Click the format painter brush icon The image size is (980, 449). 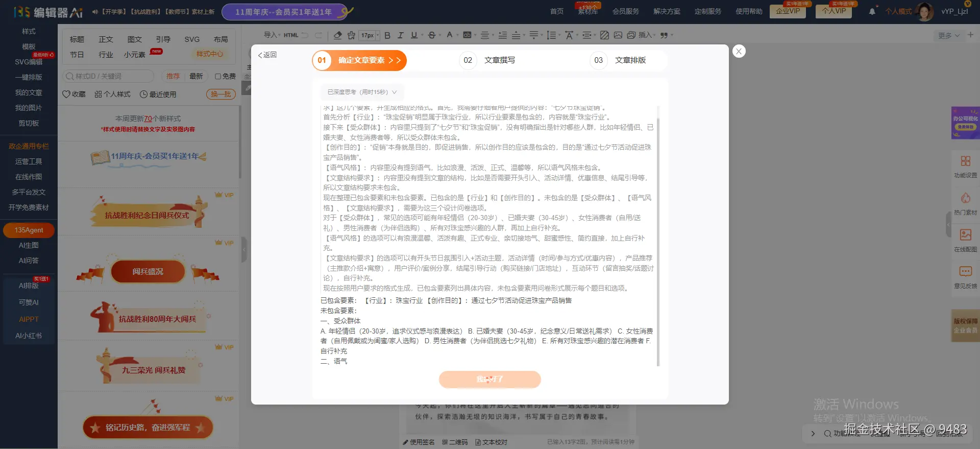[x=351, y=35]
